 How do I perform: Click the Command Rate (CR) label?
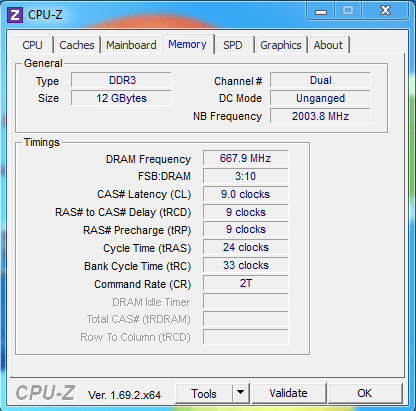click(x=143, y=284)
